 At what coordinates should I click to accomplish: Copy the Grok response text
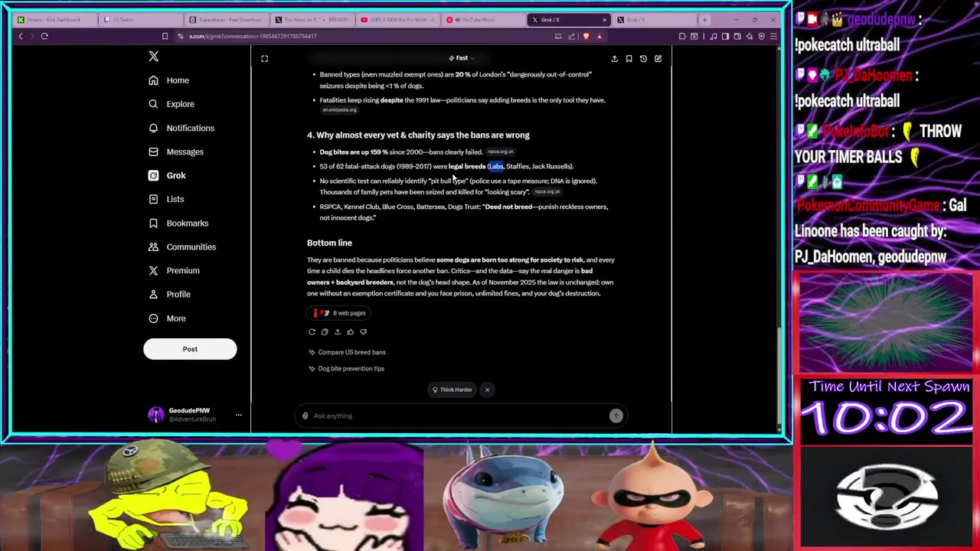tap(325, 332)
